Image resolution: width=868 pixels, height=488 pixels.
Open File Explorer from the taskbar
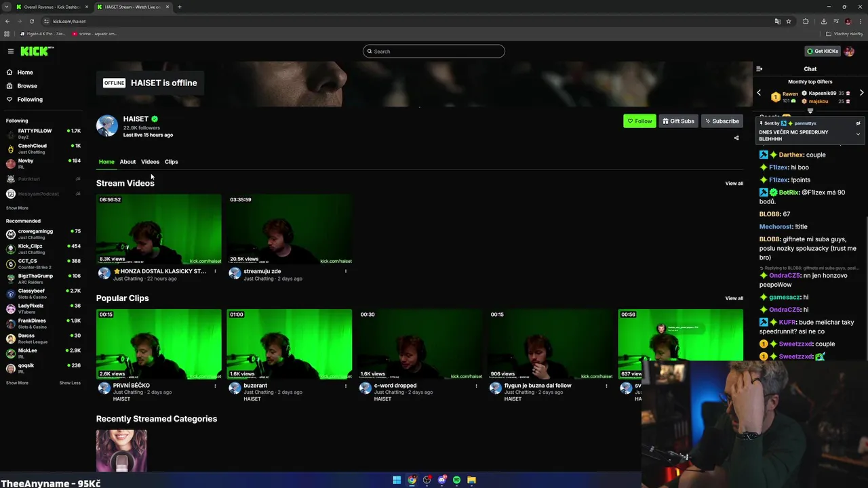[x=471, y=480]
